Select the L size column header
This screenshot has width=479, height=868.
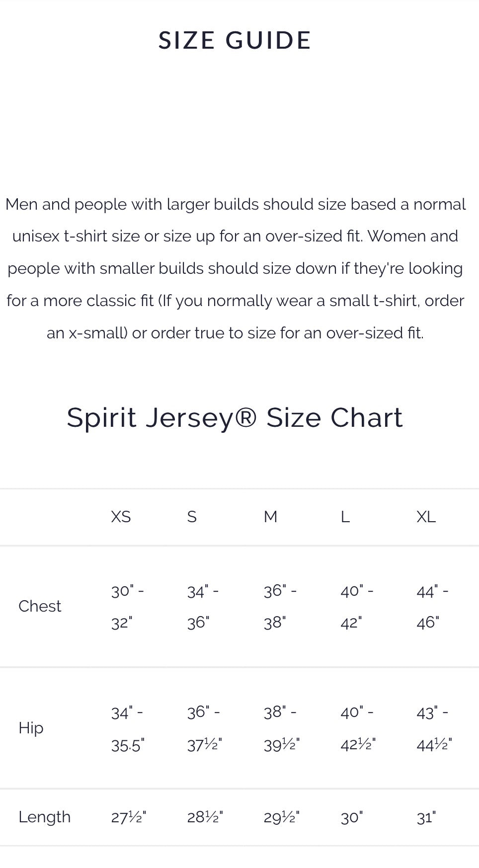pyautogui.click(x=345, y=517)
